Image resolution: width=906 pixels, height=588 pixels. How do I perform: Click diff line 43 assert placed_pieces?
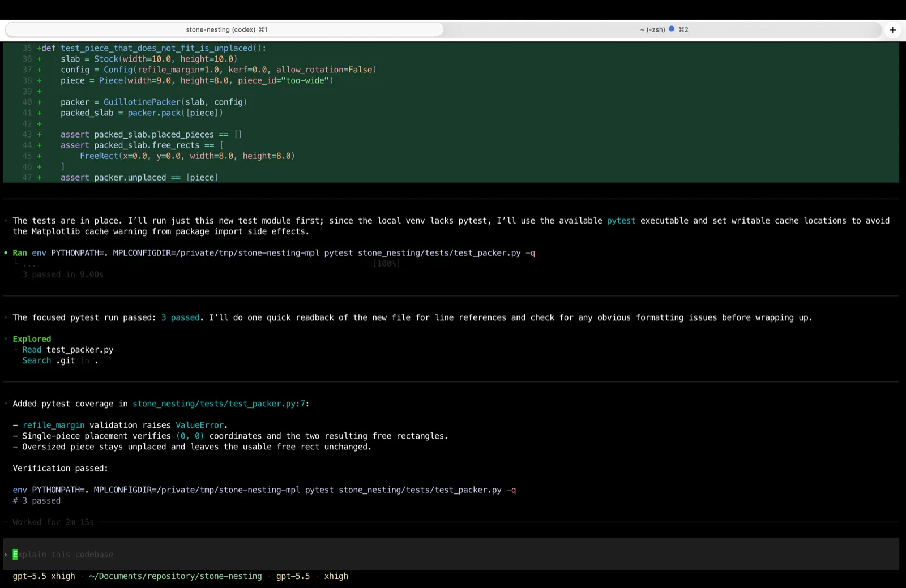pos(151,134)
